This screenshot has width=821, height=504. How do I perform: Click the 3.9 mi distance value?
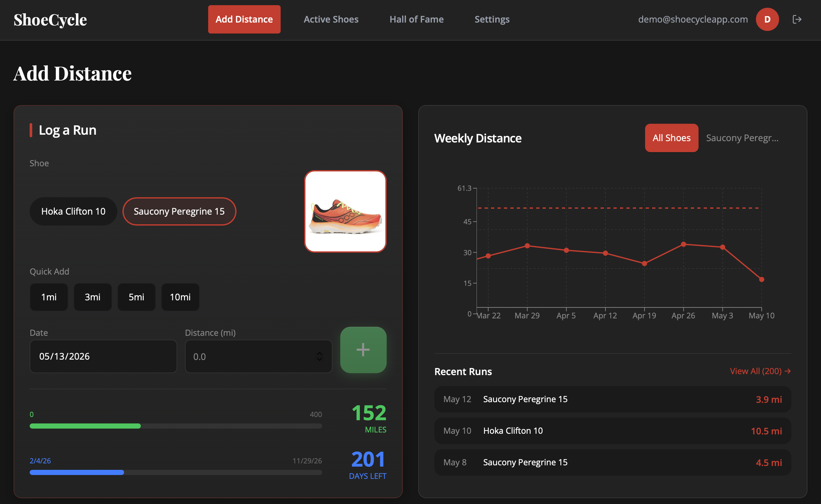(769, 399)
